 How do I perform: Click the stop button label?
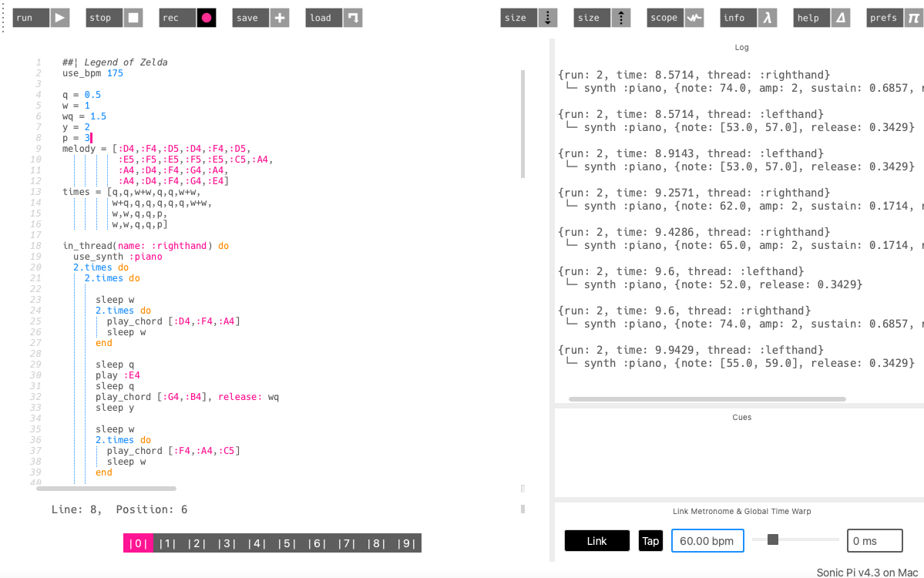point(102,17)
